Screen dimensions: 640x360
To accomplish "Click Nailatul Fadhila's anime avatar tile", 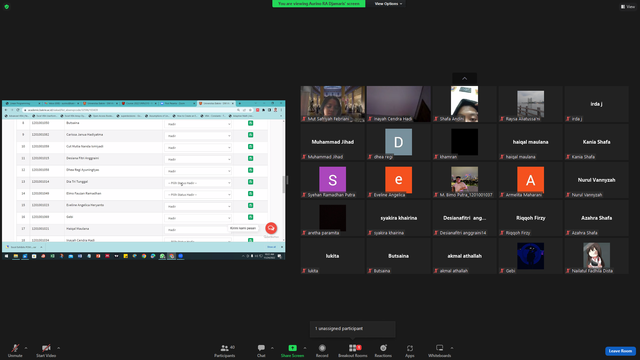I will (596, 256).
